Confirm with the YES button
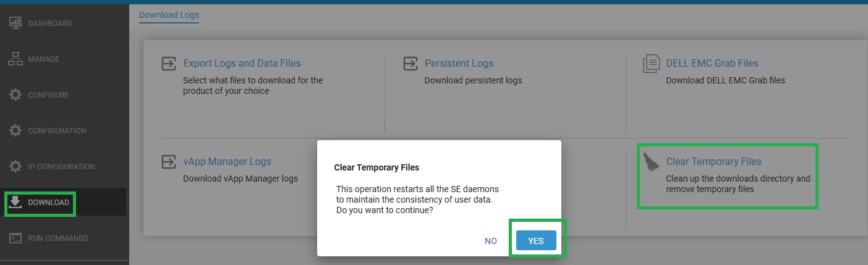This screenshot has width=868, height=265. [x=536, y=241]
